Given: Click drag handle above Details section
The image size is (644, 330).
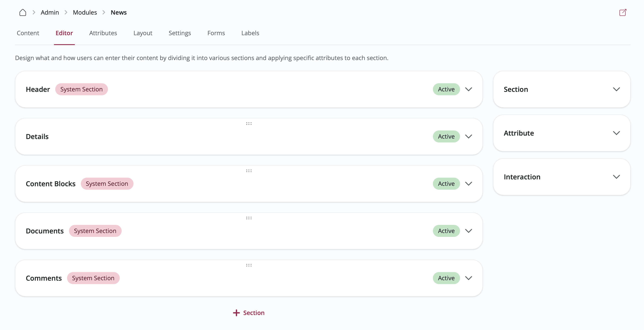Looking at the screenshot, I should pos(248,124).
